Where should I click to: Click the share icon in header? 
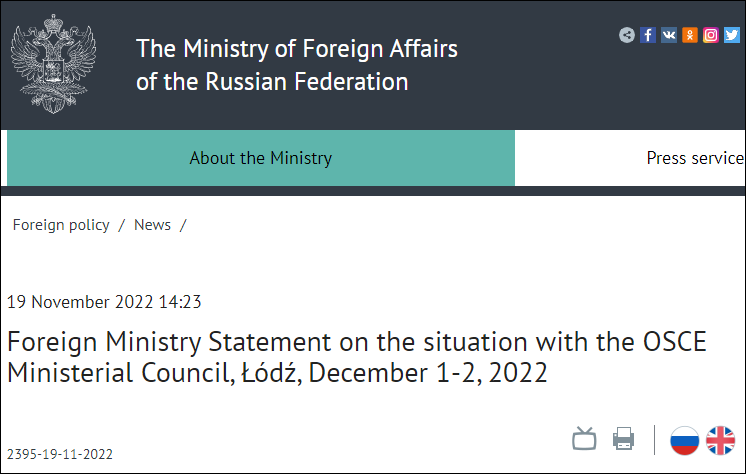(x=627, y=35)
